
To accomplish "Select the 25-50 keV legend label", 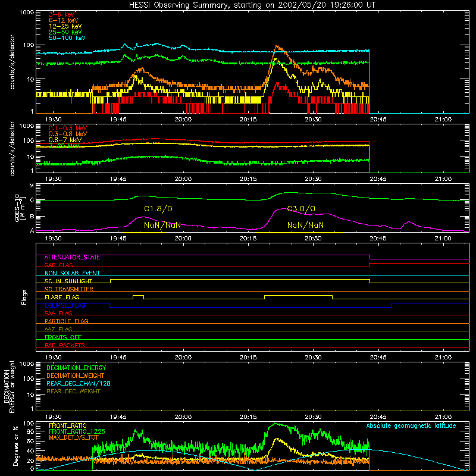I will 65,32.
